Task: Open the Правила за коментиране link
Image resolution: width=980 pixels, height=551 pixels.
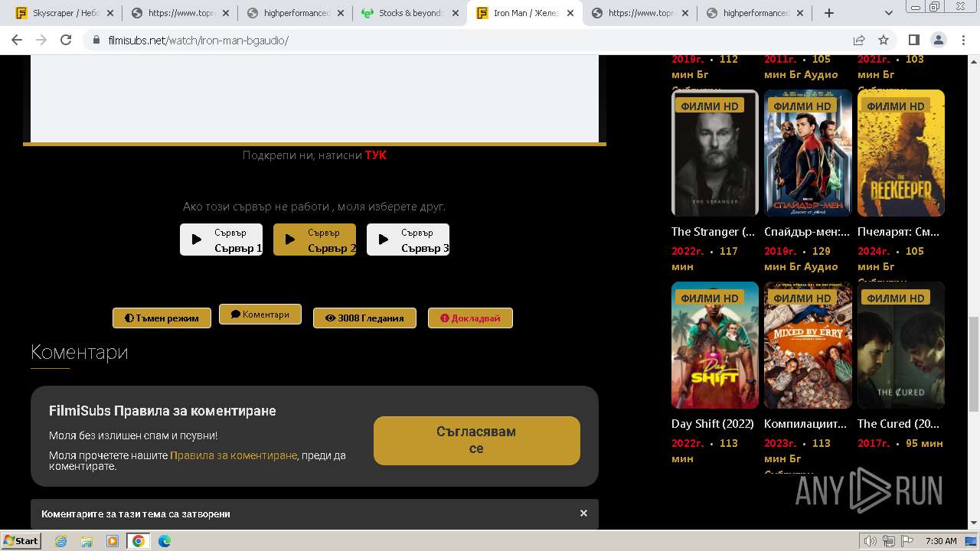Action: pyautogui.click(x=234, y=455)
